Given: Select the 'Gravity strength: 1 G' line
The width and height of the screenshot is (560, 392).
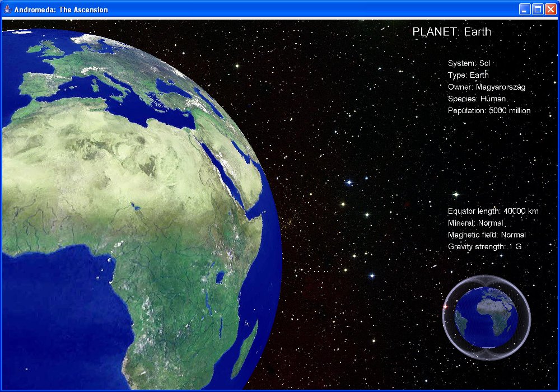Looking at the screenshot, I should tap(484, 246).
